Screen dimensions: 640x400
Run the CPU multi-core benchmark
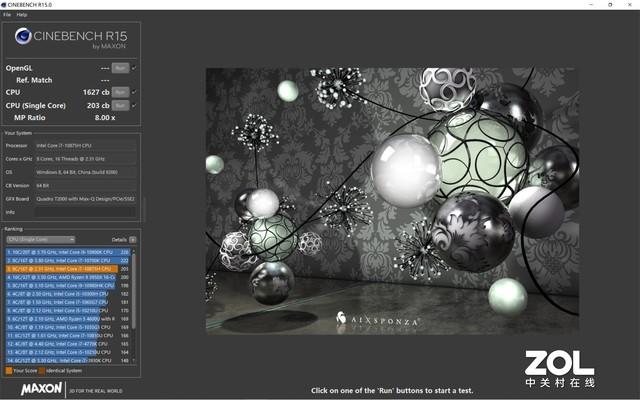point(120,92)
